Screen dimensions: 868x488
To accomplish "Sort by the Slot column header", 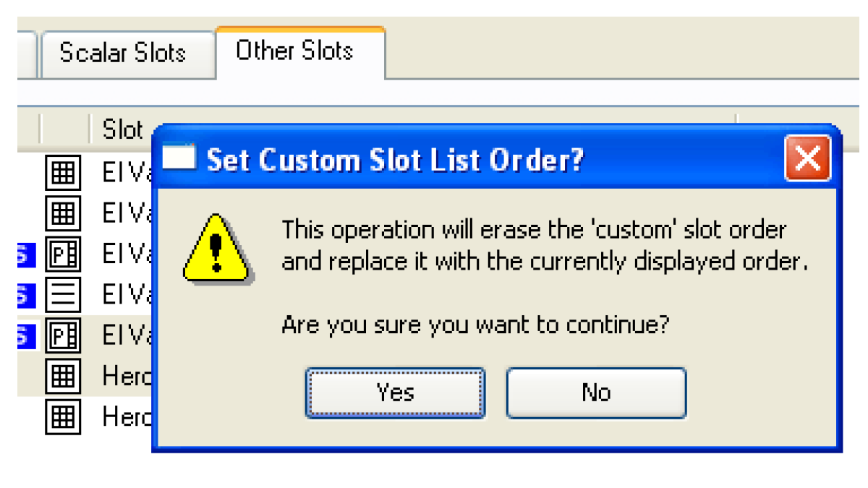I will pyautogui.click(x=123, y=129).
